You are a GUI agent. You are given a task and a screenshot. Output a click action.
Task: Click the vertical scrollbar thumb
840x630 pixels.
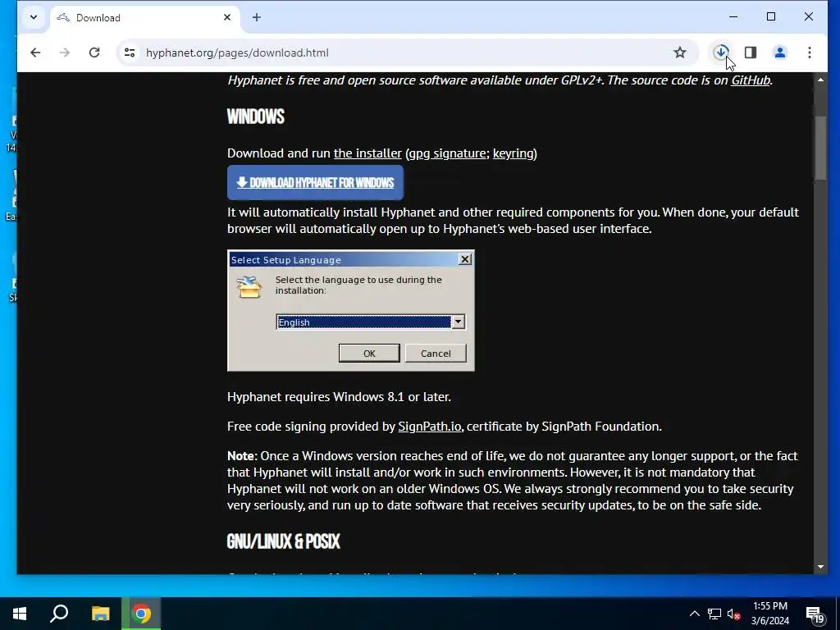[x=820, y=148]
